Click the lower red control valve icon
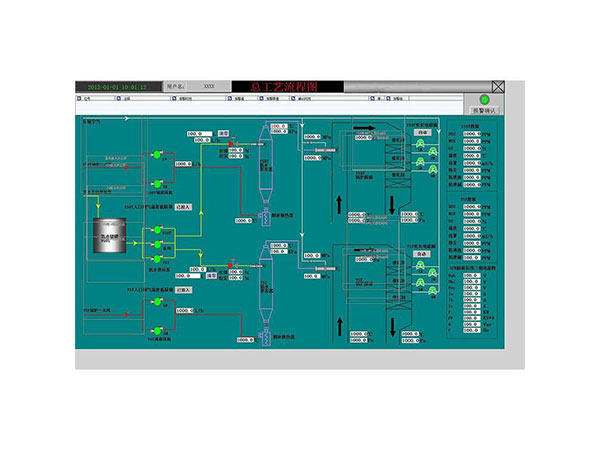This screenshot has height=450, width=600. pos(231,264)
